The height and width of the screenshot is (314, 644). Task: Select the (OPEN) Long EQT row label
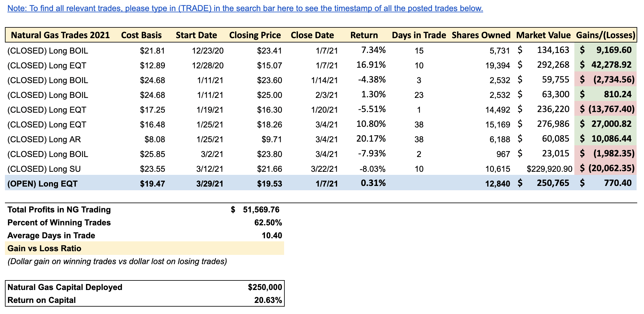tap(43, 184)
